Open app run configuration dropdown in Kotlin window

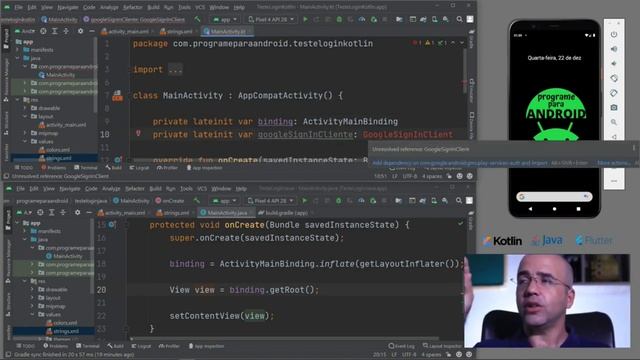coord(225,19)
